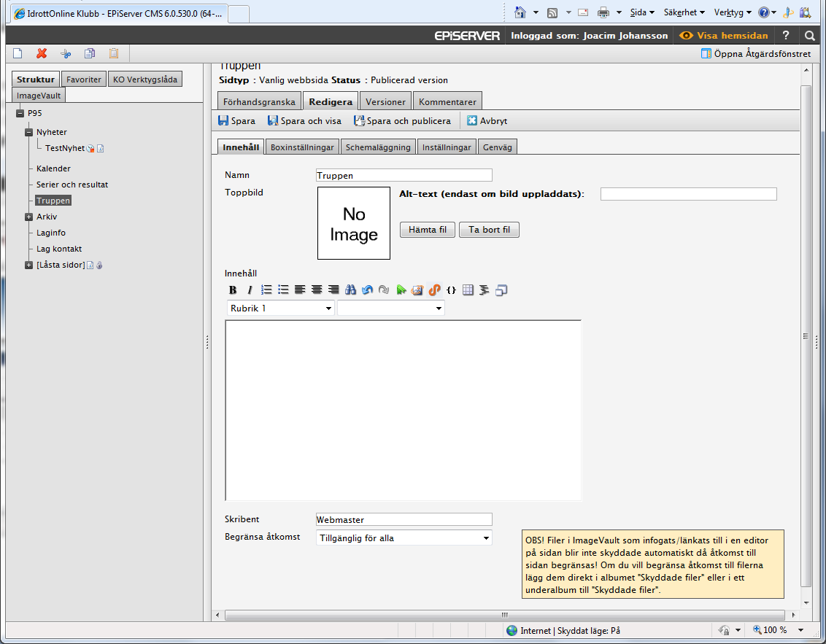The height and width of the screenshot is (644, 826).
Task: Click Avbryt to cancel editing
Action: coord(487,120)
